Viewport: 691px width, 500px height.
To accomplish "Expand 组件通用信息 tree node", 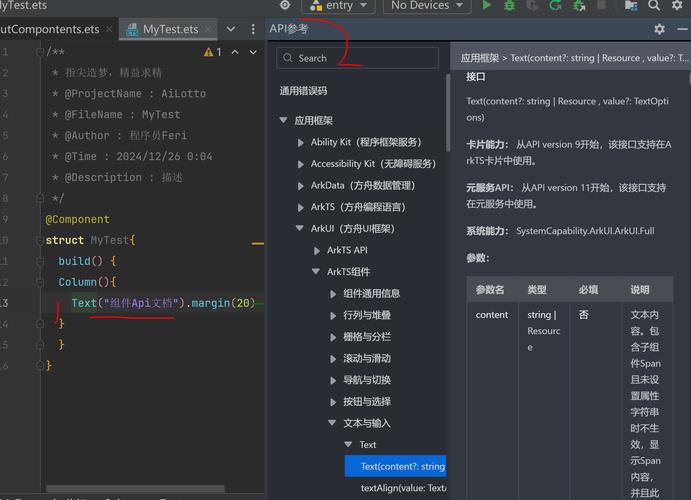I will (333, 293).
